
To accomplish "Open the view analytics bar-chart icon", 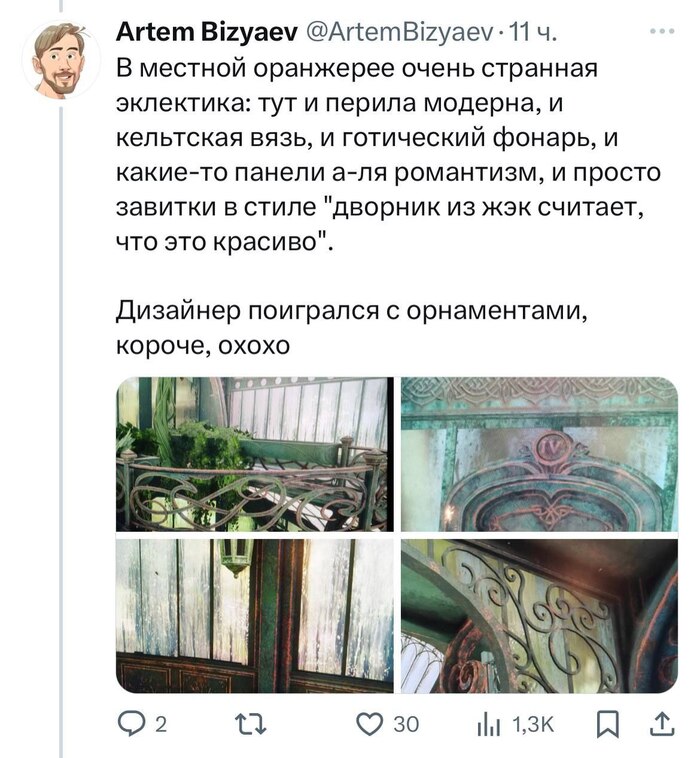I will pyautogui.click(x=489, y=725).
